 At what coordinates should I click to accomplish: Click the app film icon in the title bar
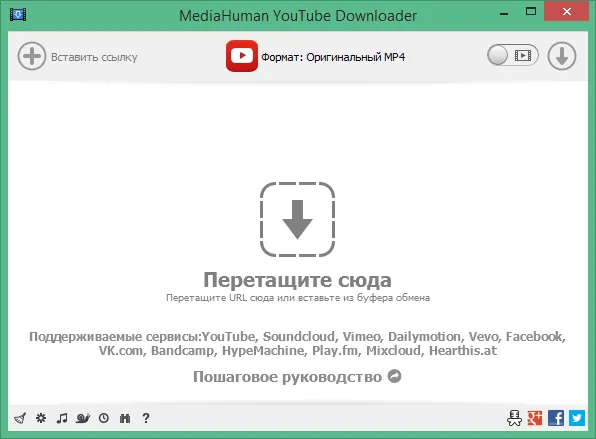18,15
